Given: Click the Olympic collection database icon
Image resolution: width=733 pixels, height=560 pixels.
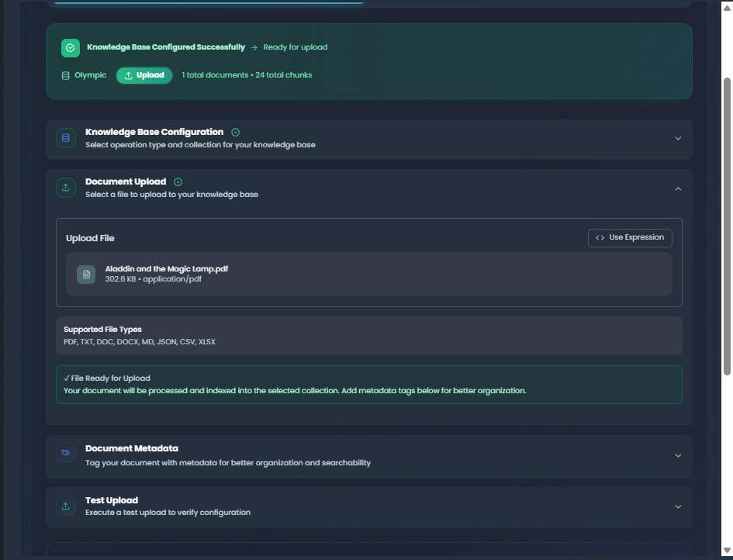Looking at the screenshot, I should tap(66, 75).
